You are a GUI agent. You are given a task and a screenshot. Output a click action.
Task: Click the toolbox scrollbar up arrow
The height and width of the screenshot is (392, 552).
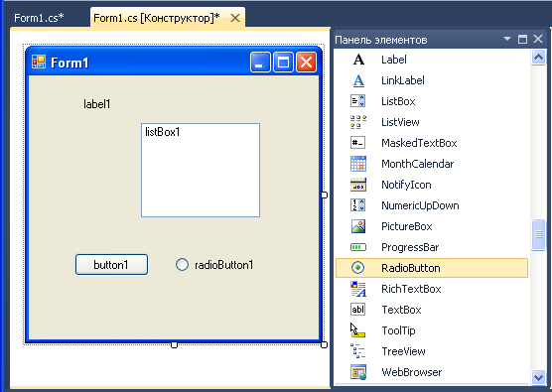(x=538, y=57)
